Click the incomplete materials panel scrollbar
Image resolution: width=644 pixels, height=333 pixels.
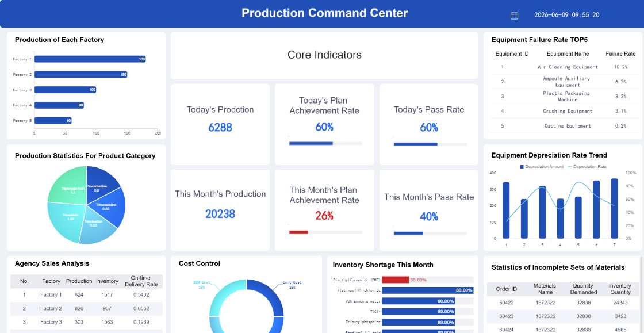pos(641,294)
